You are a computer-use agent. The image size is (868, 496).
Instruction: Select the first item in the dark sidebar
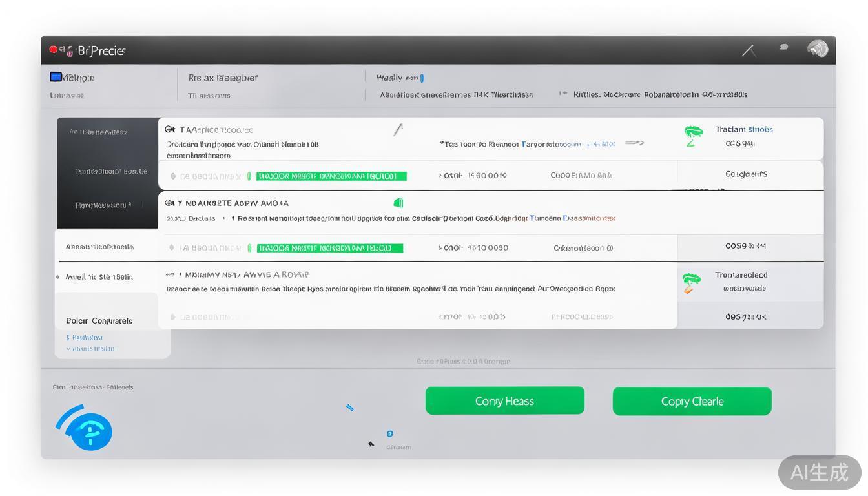pyautogui.click(x=99, y=132)
